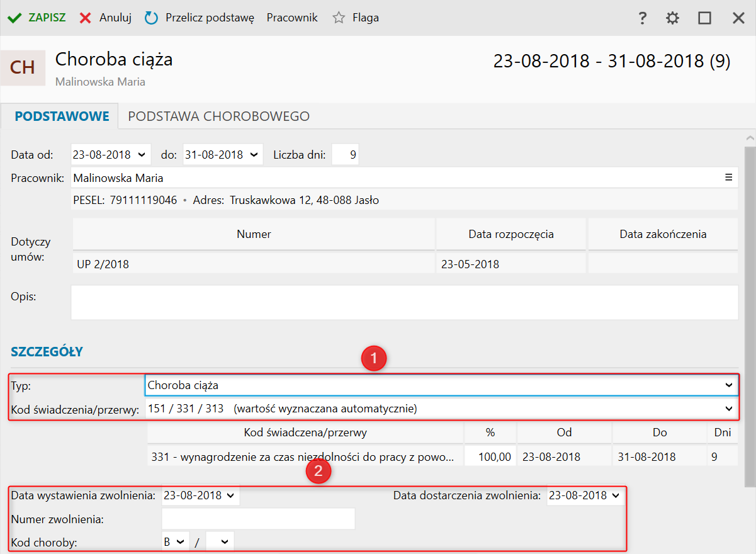Click the PESEL 79111119046 text
This screenshot has height=554, width=756.
[x=125, y=201]
